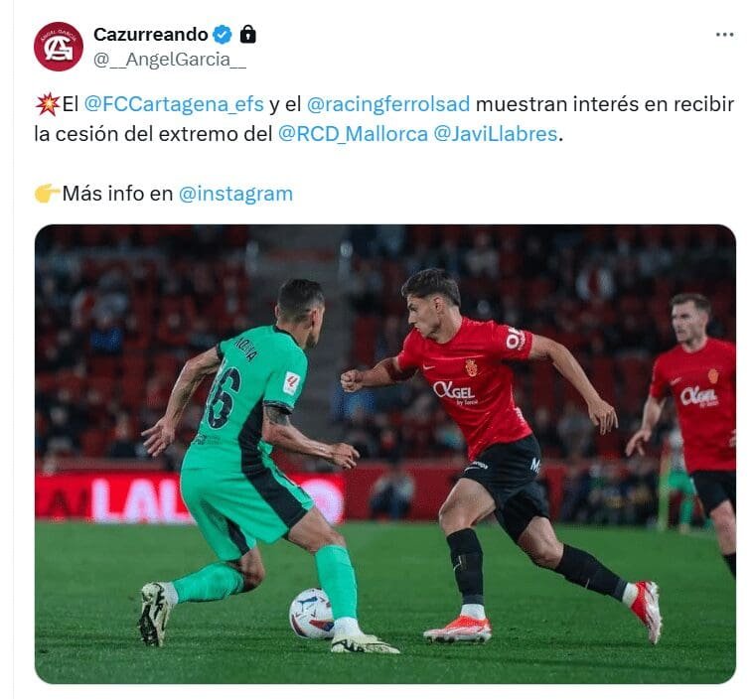Click the tweet text "muestran interés en recibir"
The height and width of the screenshot is (700, 751).
[605, 105]
